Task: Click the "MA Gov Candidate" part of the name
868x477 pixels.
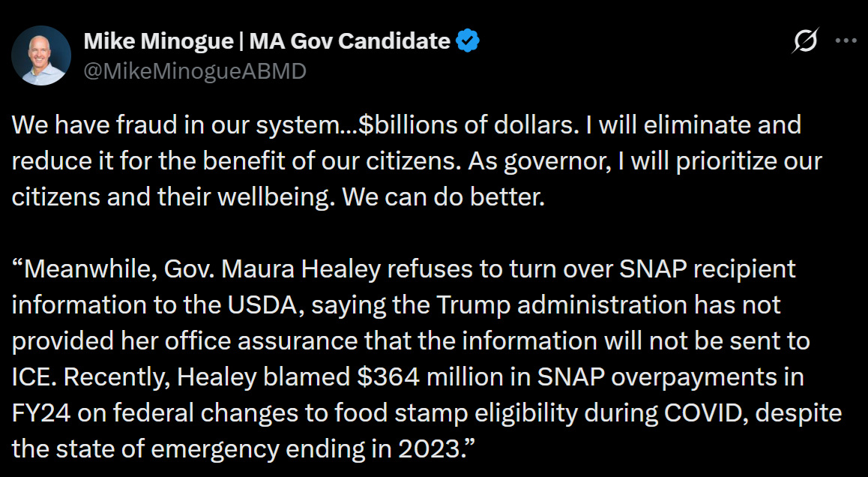Action: pos(349,40)
